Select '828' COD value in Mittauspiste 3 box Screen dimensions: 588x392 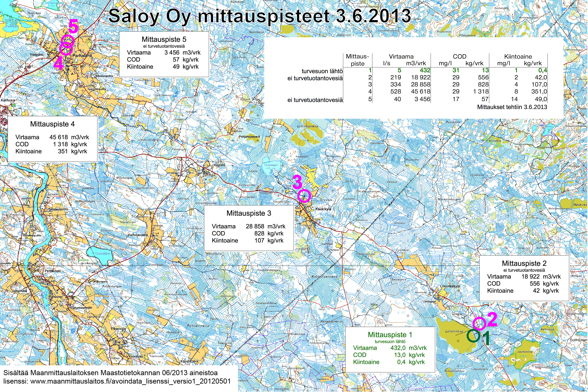pyautogui.click(x=259, y=233)
